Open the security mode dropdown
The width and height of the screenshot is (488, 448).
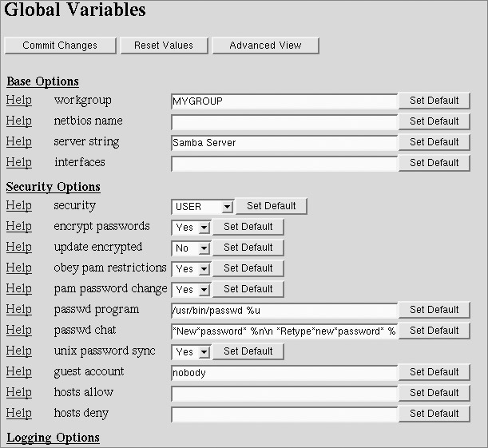pyautogui.click(x=202, y=207)
